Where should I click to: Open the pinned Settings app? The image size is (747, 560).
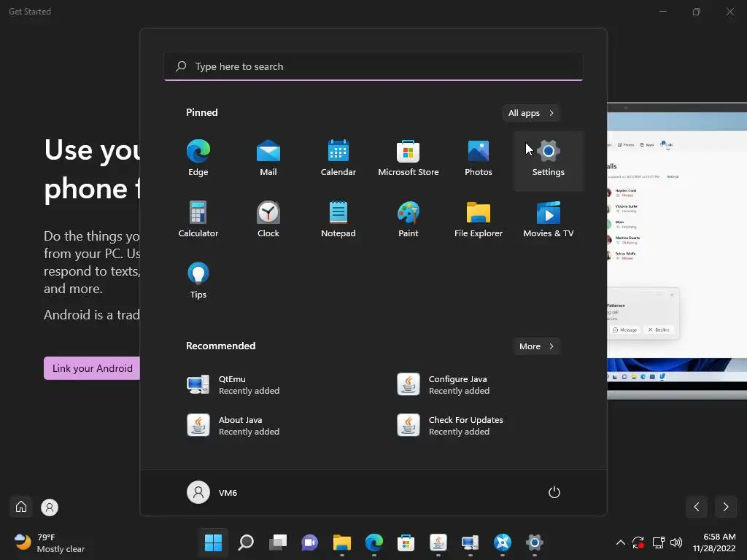pyautogui.click(x=549, y=161)
